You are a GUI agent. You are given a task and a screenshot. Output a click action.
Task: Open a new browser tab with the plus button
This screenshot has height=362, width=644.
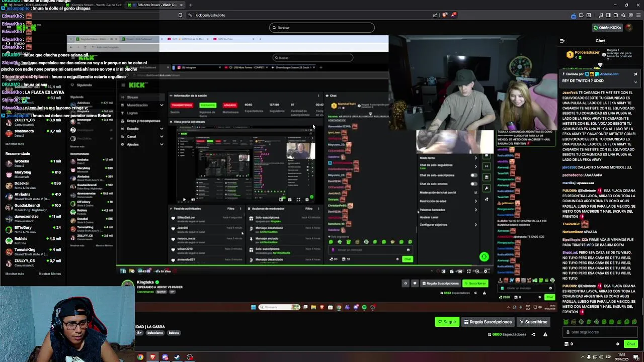point(190,5)
